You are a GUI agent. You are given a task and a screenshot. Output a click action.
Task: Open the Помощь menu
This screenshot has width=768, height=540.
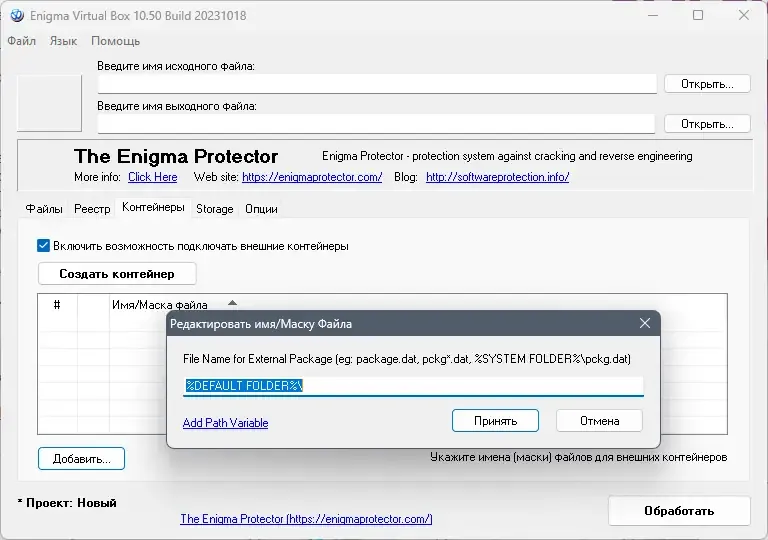pyautogui.click(x=116, y=41)
